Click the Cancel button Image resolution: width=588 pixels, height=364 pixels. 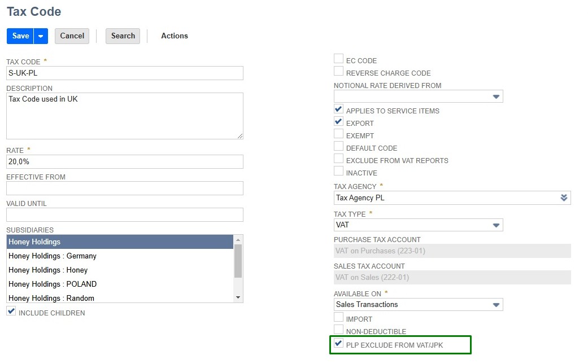pos(72,36)
